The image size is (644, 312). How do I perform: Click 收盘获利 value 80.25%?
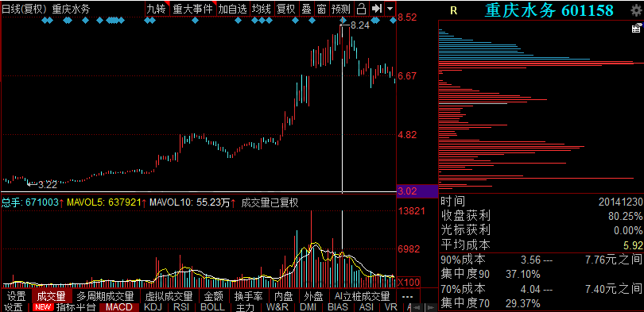pyautogui.click(x=626, y=216)
